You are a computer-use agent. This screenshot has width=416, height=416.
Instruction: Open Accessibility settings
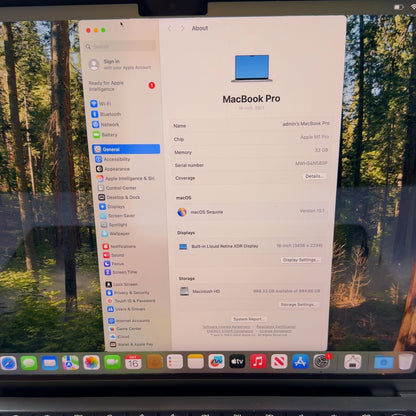pos(113,159)
